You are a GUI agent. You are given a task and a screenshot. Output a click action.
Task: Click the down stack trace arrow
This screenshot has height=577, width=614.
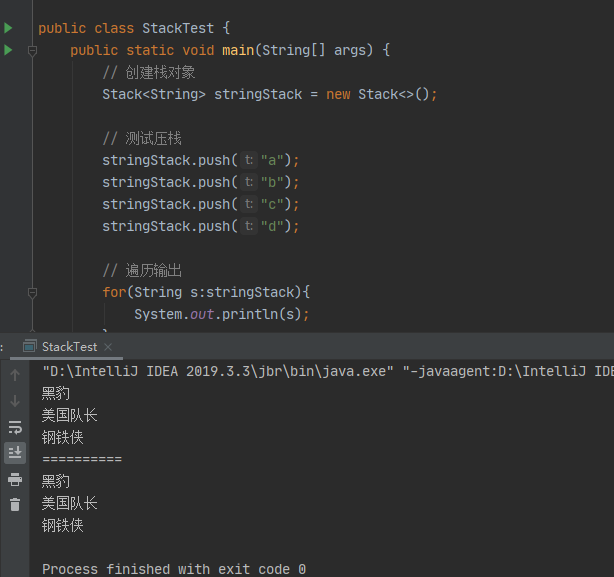pyautogui.click(x=15, y=401)
